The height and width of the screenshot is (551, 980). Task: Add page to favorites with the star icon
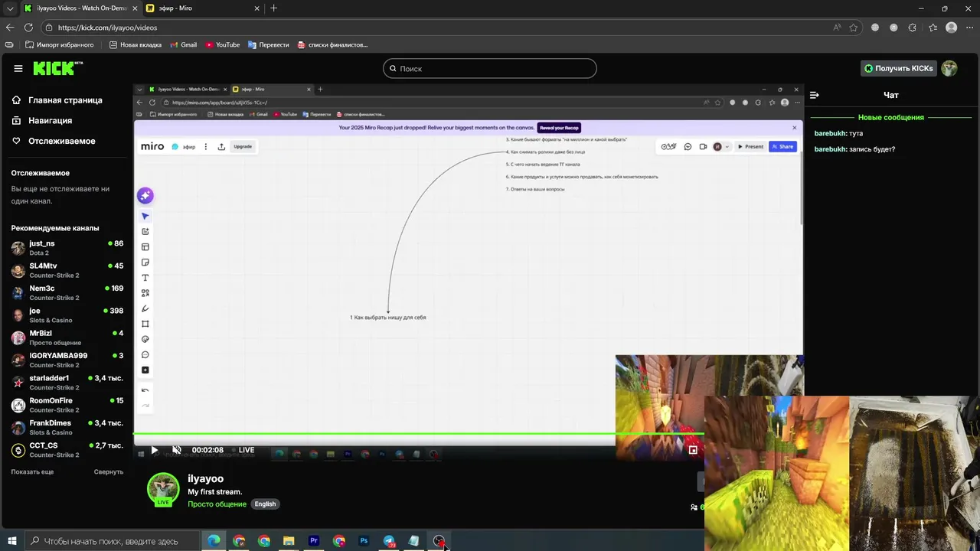coord(854,28)
